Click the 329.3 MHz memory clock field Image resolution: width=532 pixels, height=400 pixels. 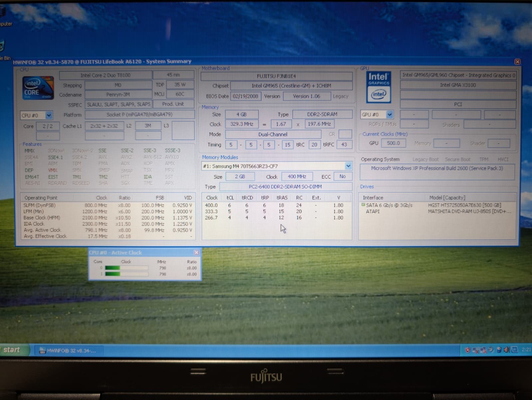pos(242,124)
